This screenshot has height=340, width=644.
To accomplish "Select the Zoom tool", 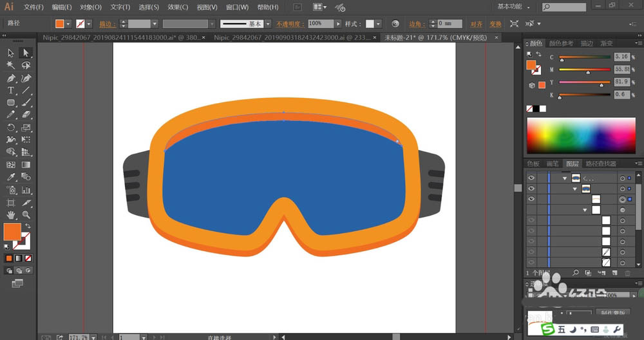I will click(26, 215).
